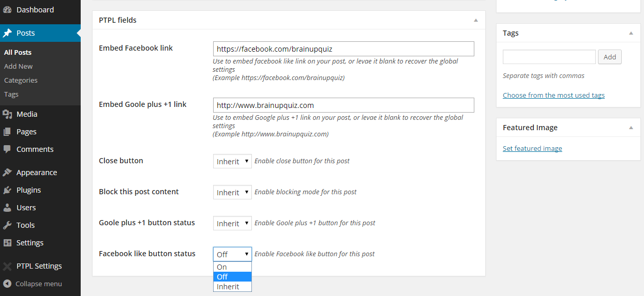Click the Posts pushpin icon
The height and width of the screenshot is (296, 644).
7,33
